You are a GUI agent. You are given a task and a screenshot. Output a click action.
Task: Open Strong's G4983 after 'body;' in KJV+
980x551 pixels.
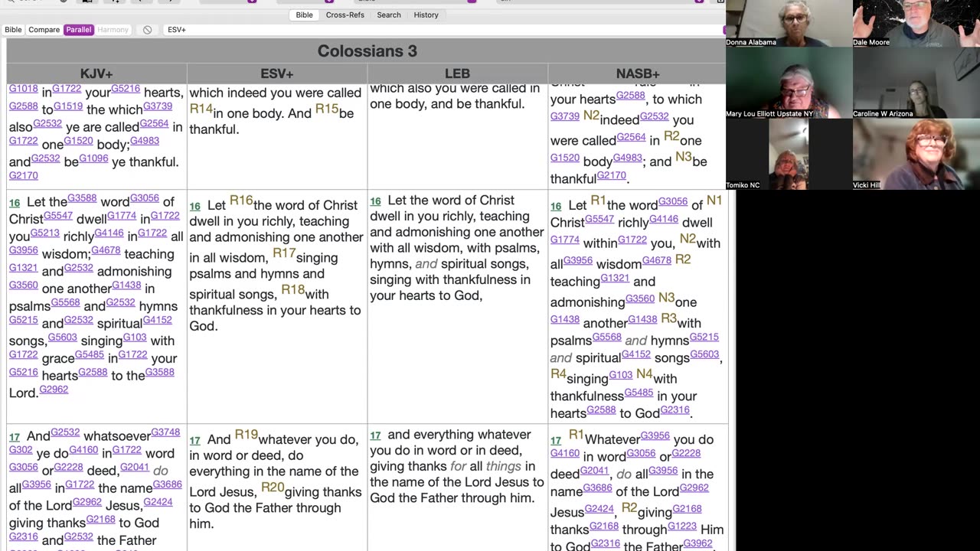pyautogui.click(x=145, y=141)
